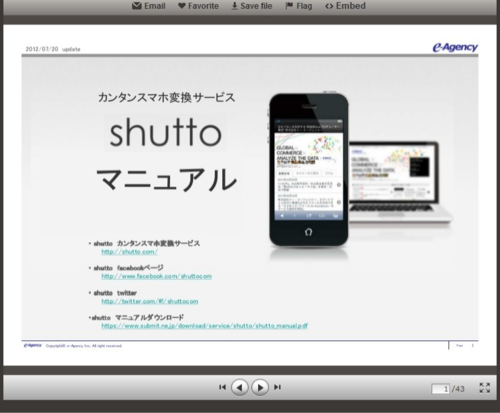Open the shutto manual PDF download link
This screenshot has width=500, height=413.
[204, 326]
